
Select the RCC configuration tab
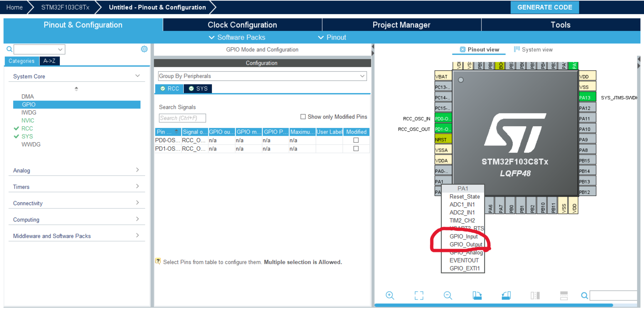(169, 89)
